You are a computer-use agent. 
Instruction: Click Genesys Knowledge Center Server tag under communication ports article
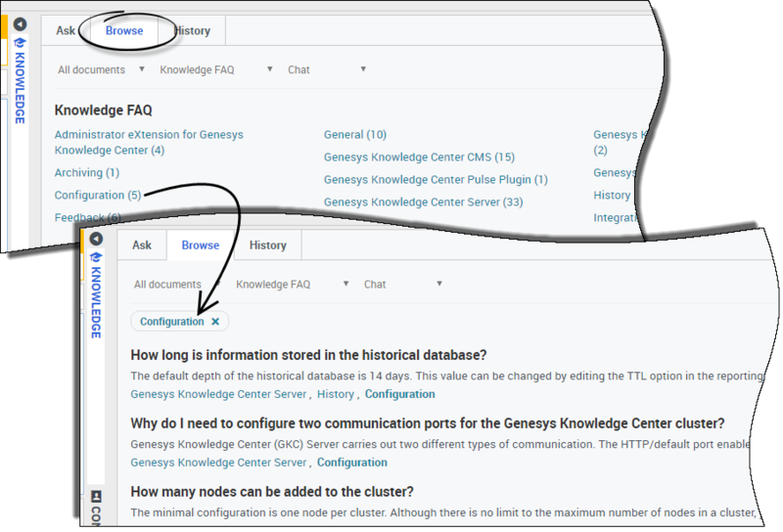click(x=218, y=463)
